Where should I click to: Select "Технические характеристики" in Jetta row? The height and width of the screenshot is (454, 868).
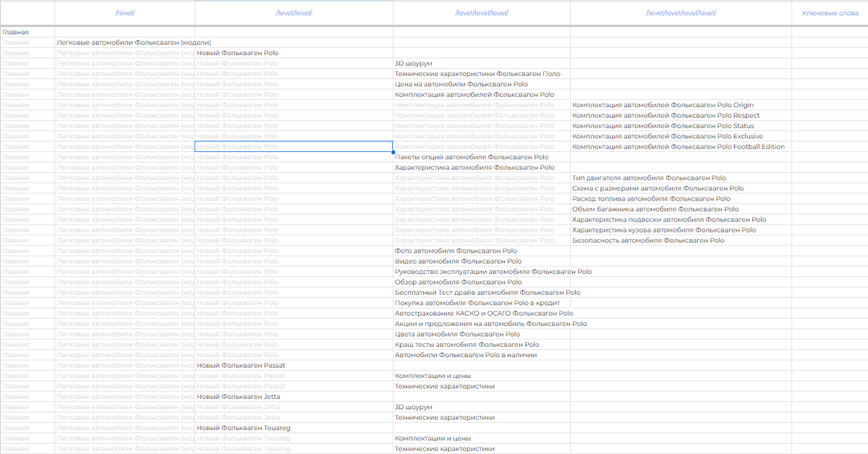tap(482, 418)
